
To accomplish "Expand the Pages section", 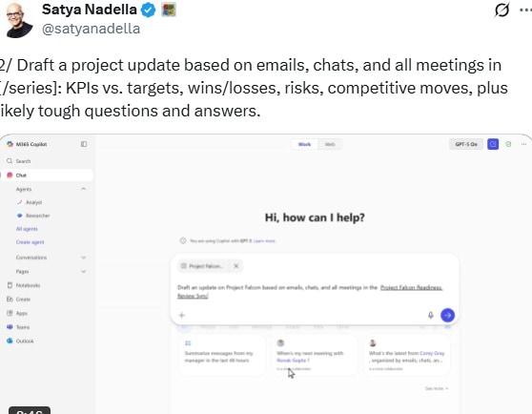I will click(84, 271).
